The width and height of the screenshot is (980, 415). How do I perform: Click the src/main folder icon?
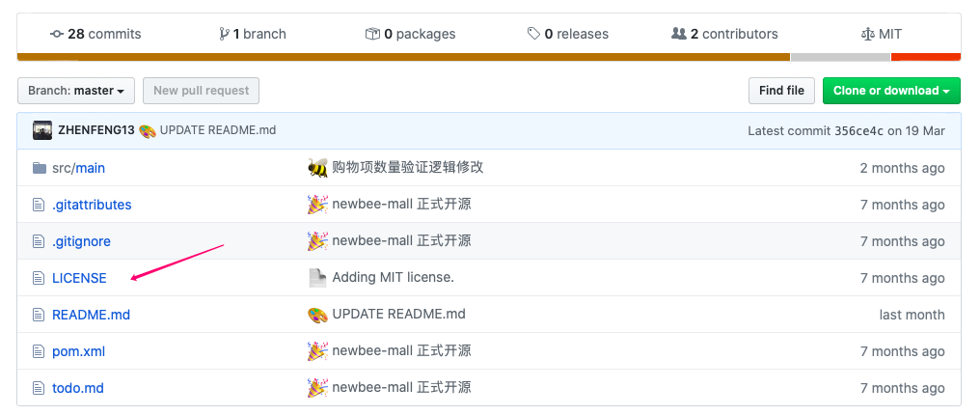(x=40, y=168)
